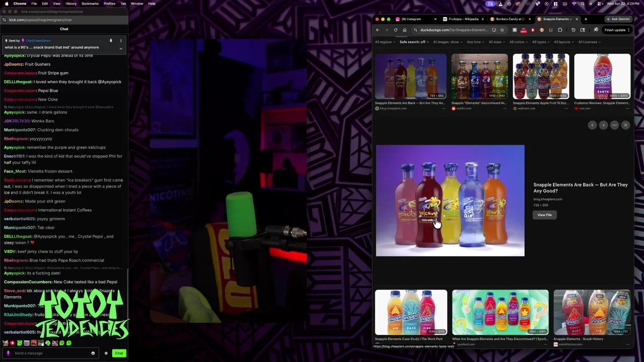Open 'What Are Snapple Elements' thumbnail
The height and width of the screenshot is (362, 644).
(500, 312)
